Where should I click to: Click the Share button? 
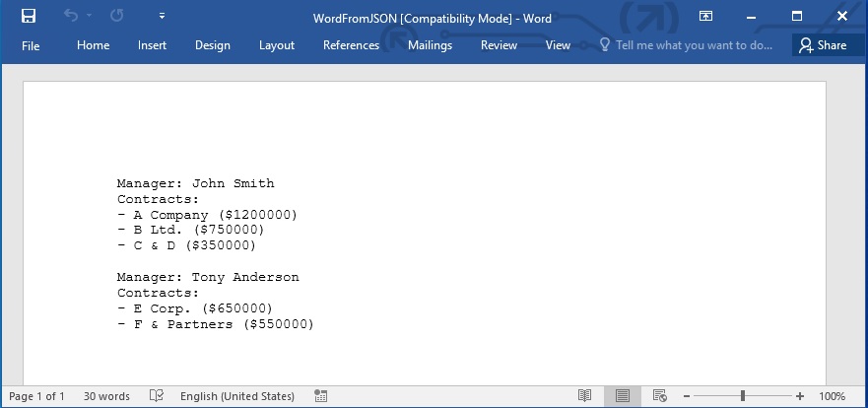pos(823,45)
